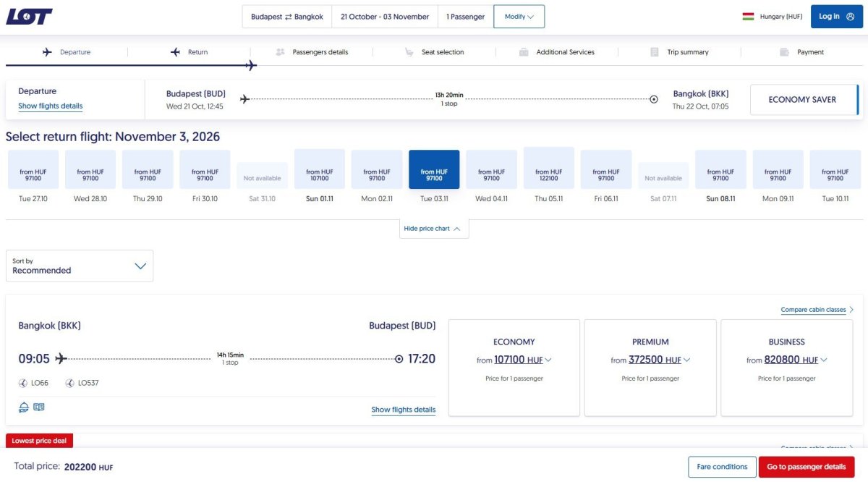Go to the Return step
Viewport: 868px width, 482px height.
coord(189,52)
